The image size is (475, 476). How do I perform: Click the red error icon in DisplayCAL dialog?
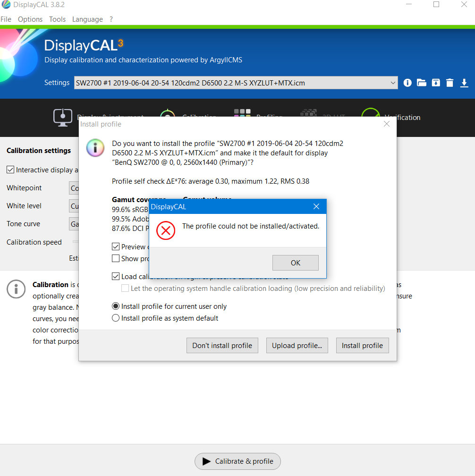pyautogui.click(x=166, y=230)
